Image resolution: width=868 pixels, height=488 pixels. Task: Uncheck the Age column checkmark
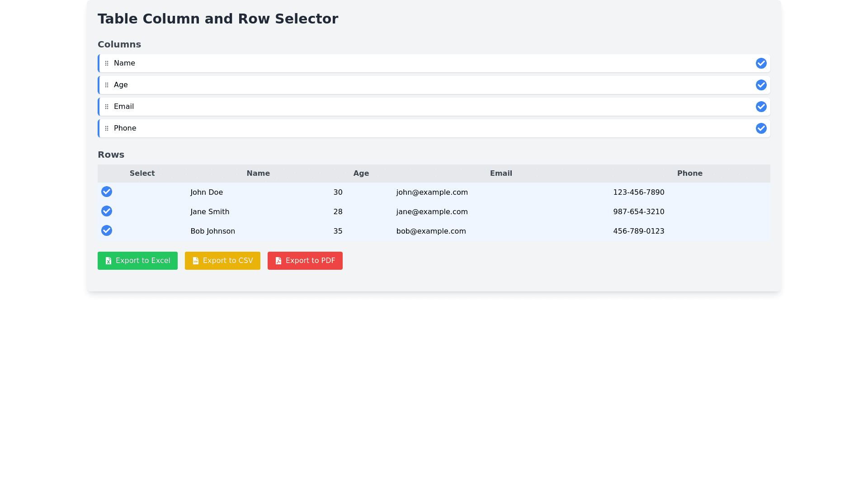761,85
